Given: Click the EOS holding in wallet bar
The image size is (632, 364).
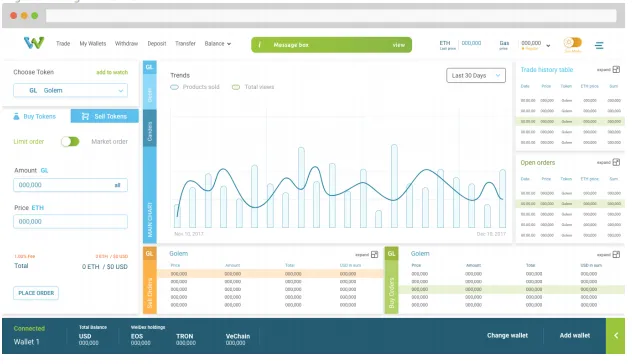Looking at the screenshot, I should pos(140,339).
